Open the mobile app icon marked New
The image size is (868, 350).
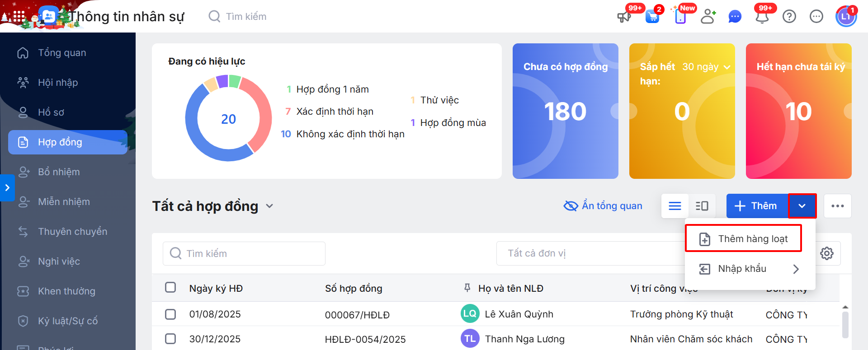point(680,17)
